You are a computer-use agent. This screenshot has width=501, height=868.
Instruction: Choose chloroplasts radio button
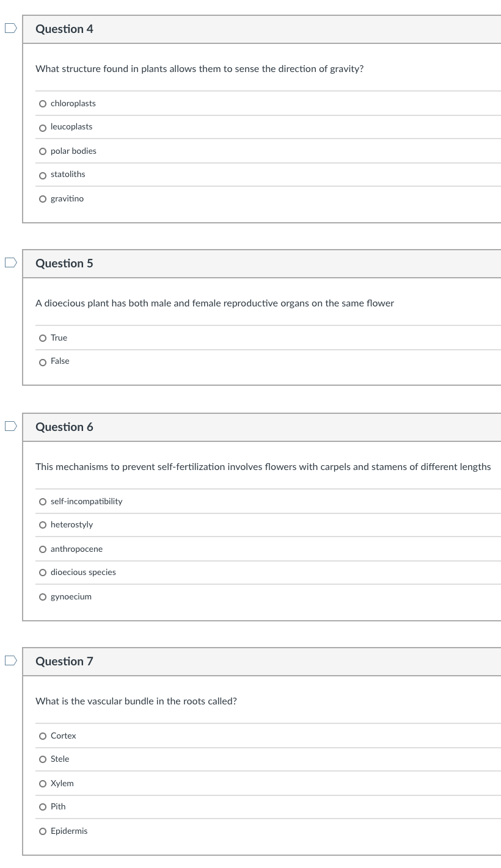point(42,104)
